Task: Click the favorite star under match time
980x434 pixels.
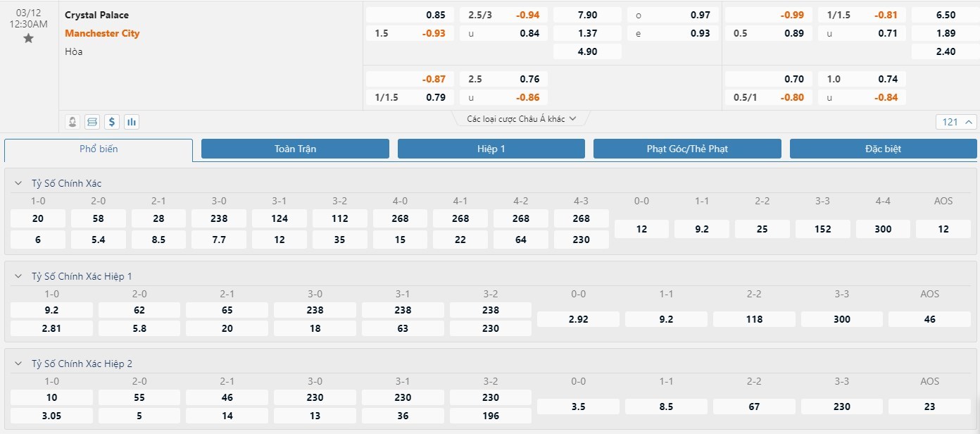Action: tap(28, 39)
